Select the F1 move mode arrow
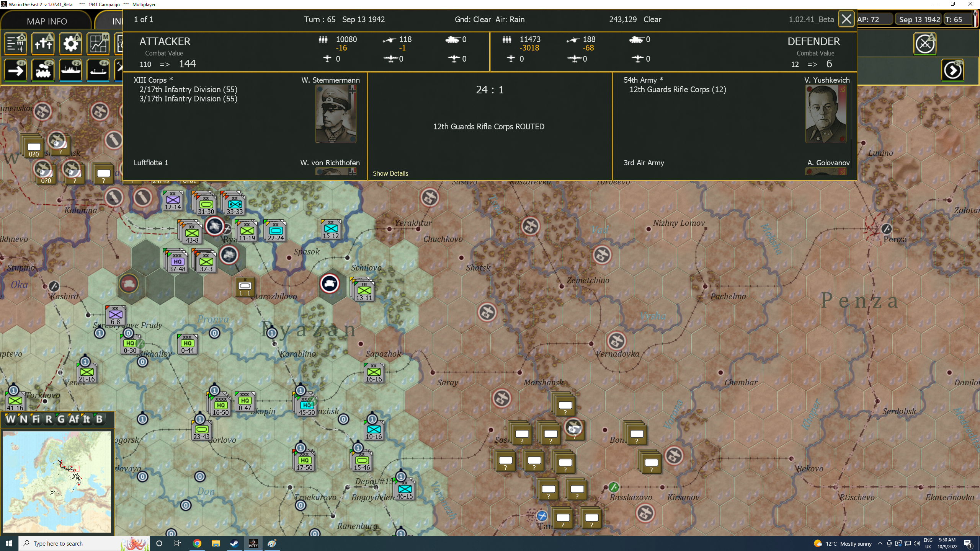 click(16, 70)
